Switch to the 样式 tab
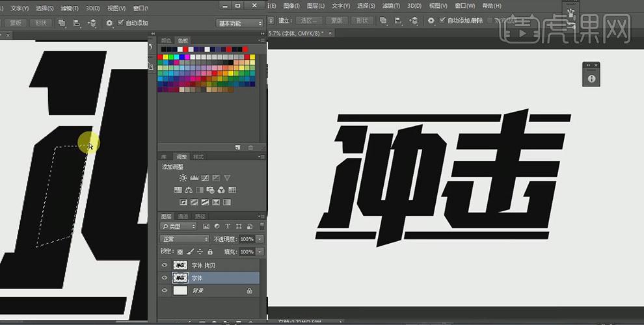Screen dimensions: 644x325 [198, 157]
